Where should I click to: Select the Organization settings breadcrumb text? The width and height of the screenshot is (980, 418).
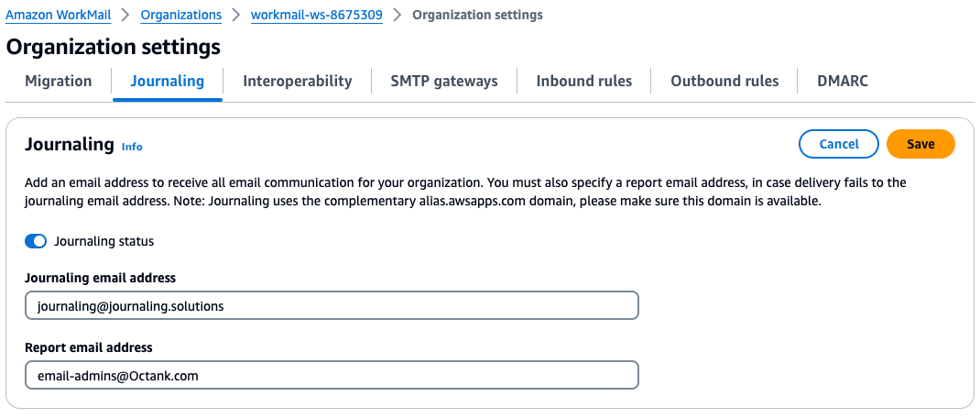477,15
